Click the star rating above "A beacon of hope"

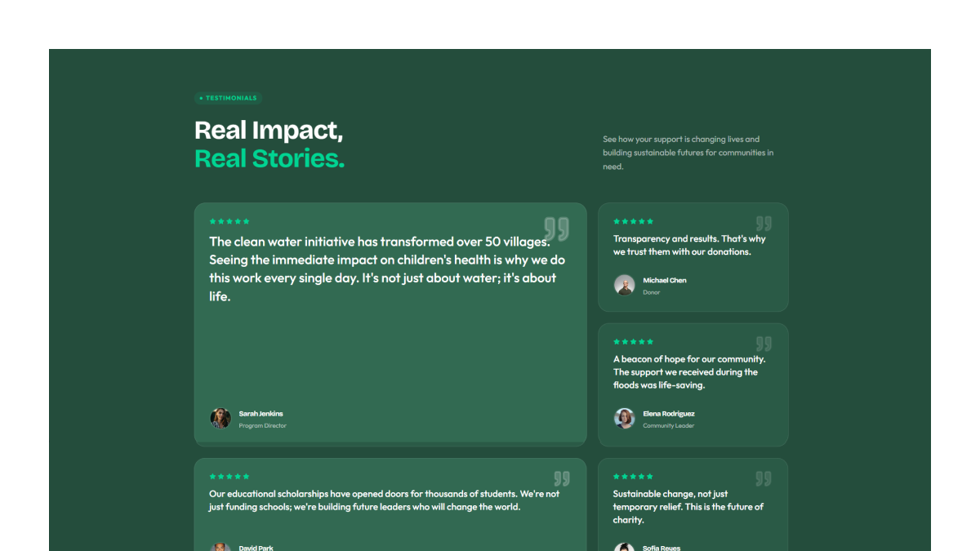pos(634,341)
